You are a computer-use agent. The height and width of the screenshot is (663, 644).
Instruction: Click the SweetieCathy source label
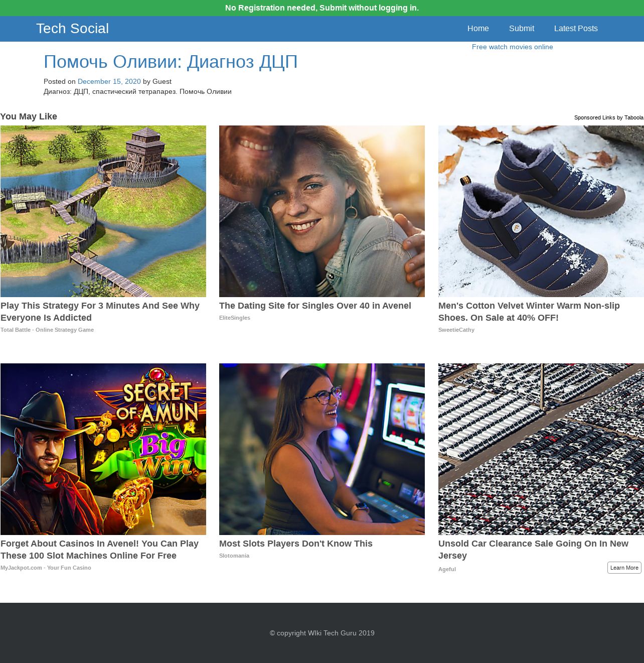click(456, 330)
